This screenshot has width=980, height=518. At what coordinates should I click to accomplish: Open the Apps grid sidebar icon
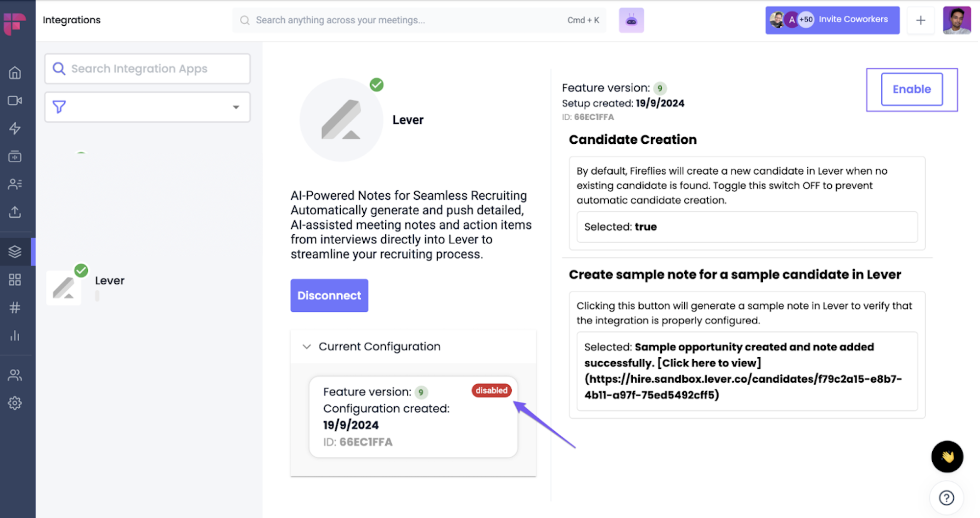[15, 280]
